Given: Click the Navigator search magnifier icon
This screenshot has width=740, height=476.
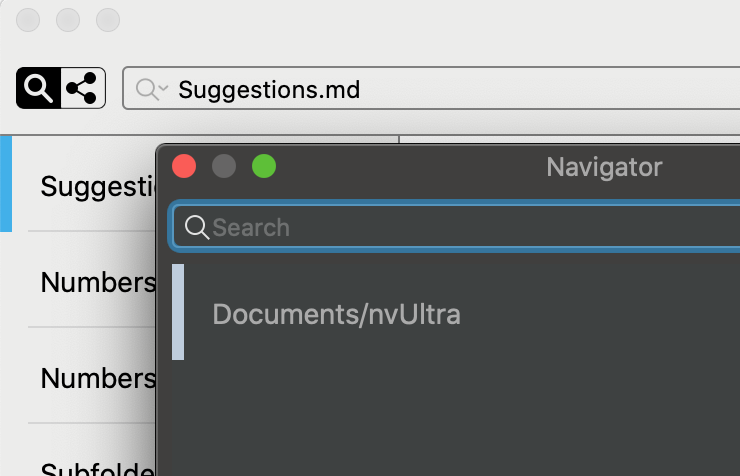Looking at the screenshot, I should pyautogui.click(x=197, y=227).
